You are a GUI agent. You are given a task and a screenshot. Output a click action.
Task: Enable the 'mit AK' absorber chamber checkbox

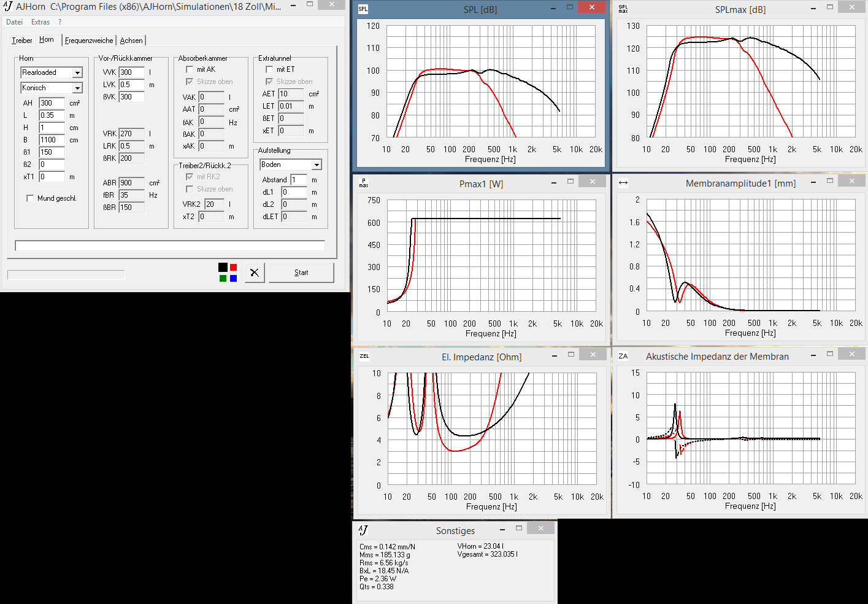point(190,69)
